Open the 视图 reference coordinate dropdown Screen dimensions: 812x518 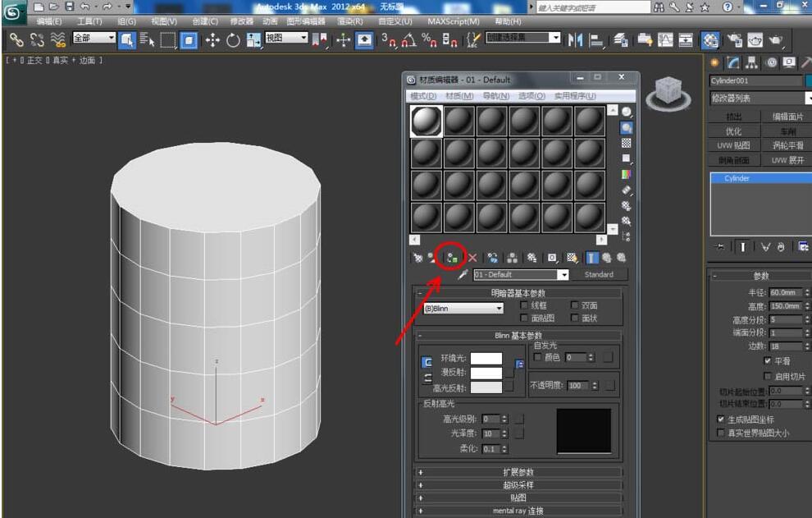[x=287, y=38]
